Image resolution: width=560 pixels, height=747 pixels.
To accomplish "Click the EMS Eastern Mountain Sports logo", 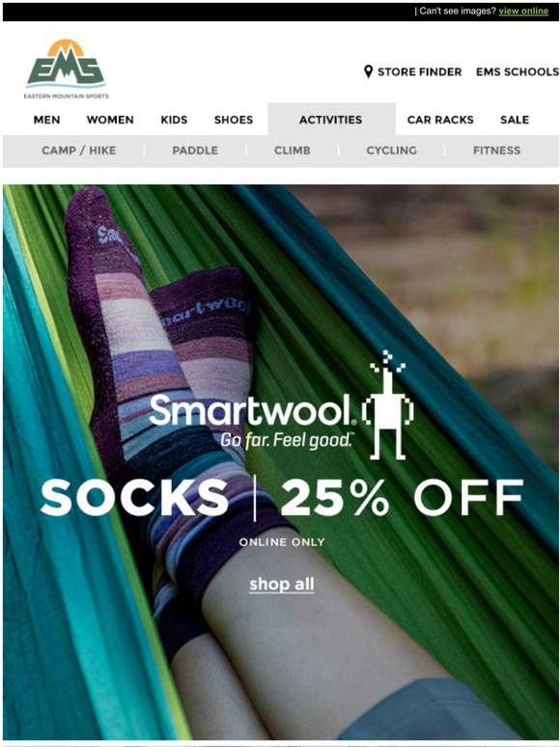I will 67,69.
